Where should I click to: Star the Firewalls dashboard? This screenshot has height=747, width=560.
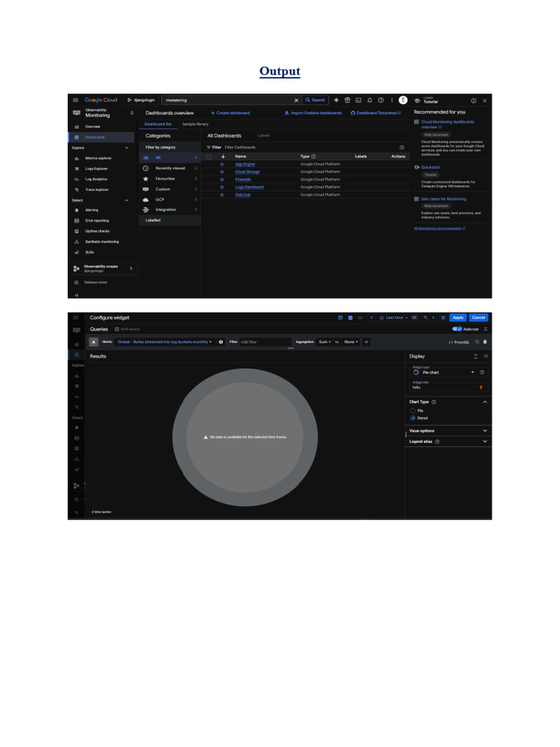click(222, 179)
